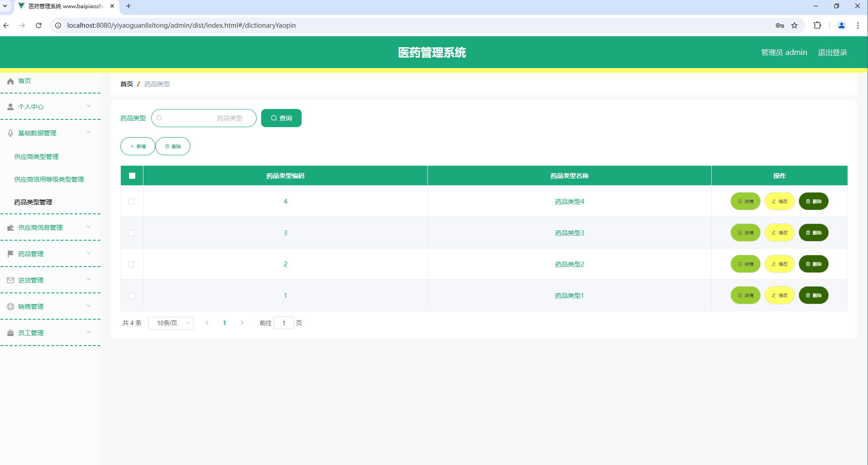This screenshot has height=465, width=868.
Task: Click the flag icon next to 药品管理
Action: coord(10,253)
